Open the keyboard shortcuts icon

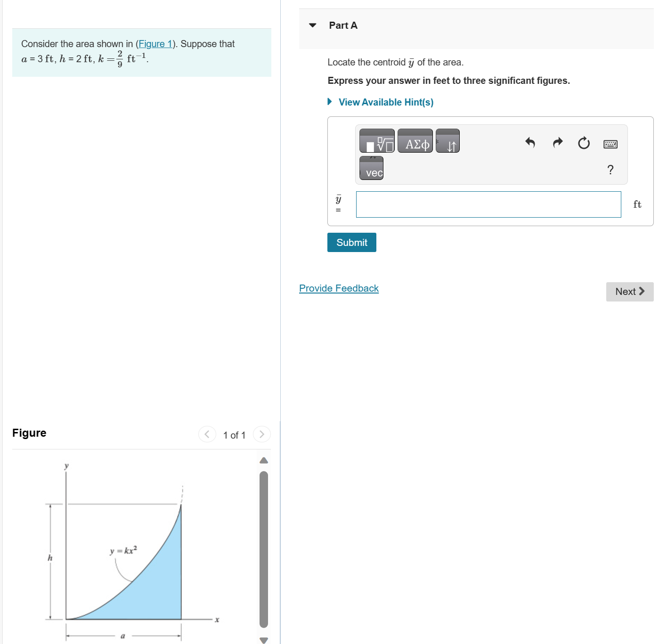pyautogui.click(x=610, y=143)
